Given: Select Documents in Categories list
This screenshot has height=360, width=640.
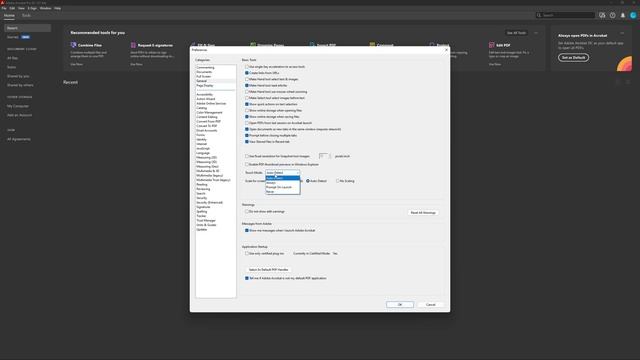Looking at the screenshot, I should (x=204, y=72).
